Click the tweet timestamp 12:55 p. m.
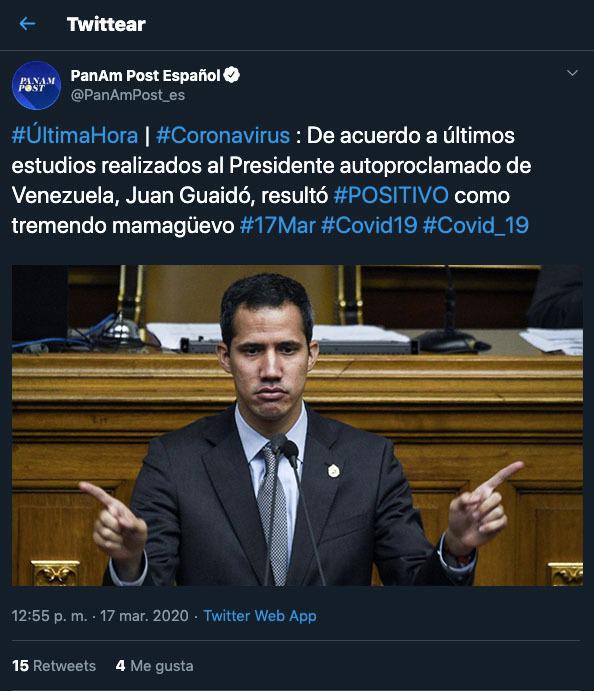 49,616
